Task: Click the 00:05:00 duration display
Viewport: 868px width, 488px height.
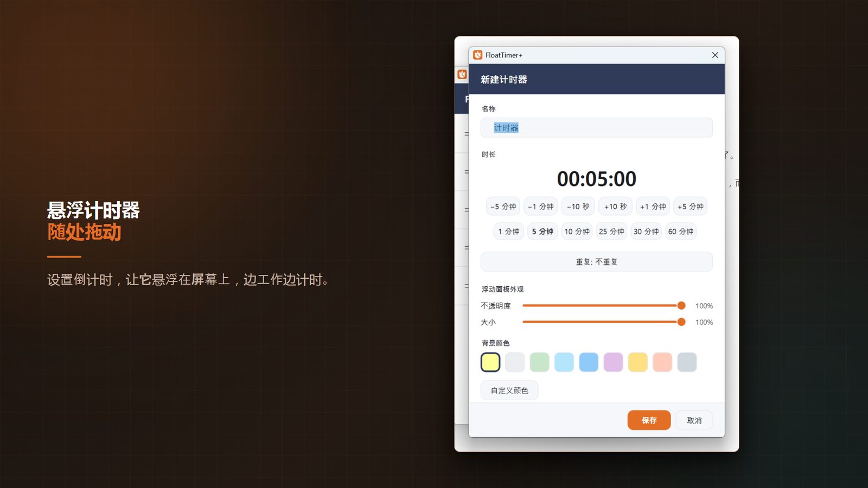Action: 596,179
